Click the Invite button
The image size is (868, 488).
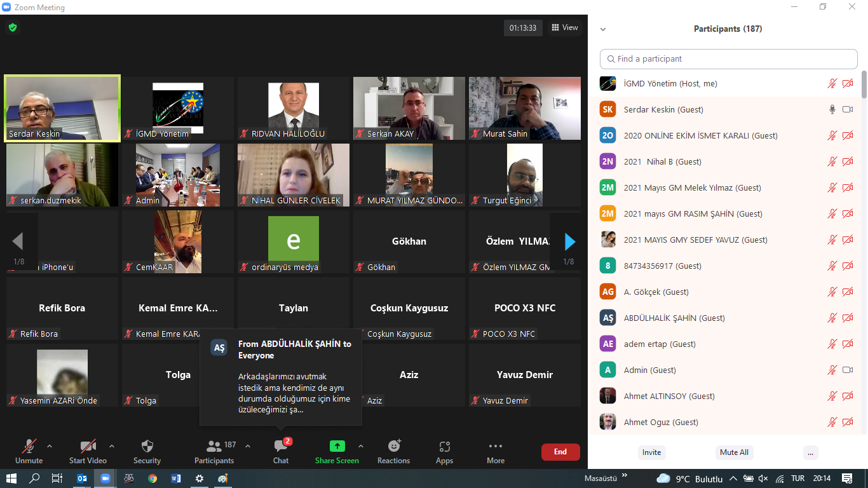pyautogui.click(x=651, y=452)
